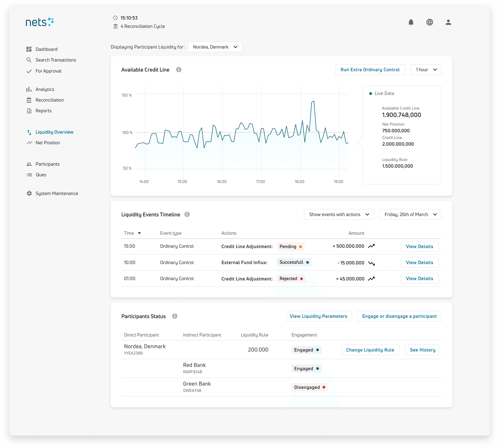Viewport: 499px width, 448px height.
Task: Open Show events with actions dropdown
Action: pos(339,214)
